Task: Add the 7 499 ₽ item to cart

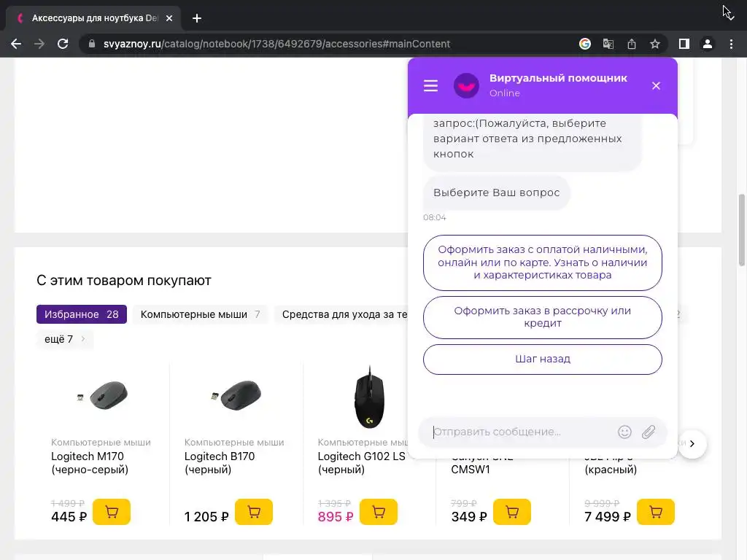Action: pos(655,512)
